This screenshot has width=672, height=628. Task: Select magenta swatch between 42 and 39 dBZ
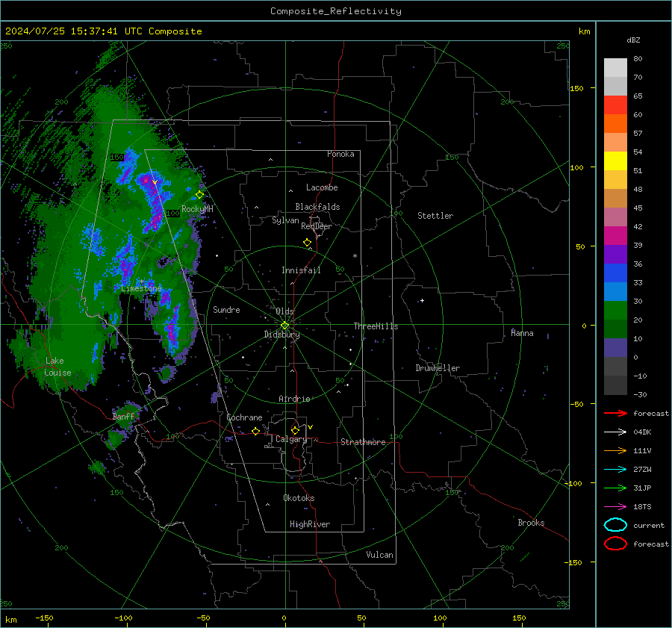click(615, 236)
